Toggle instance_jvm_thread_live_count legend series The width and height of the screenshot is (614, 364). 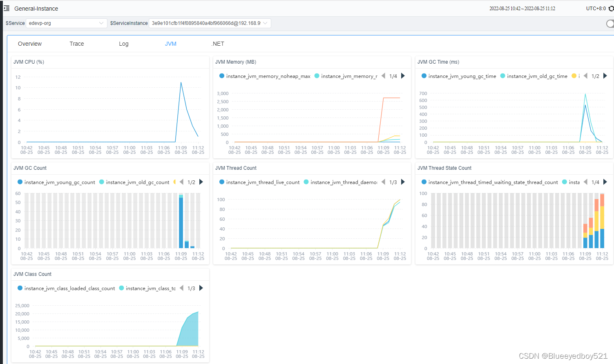tap(259, 182)
